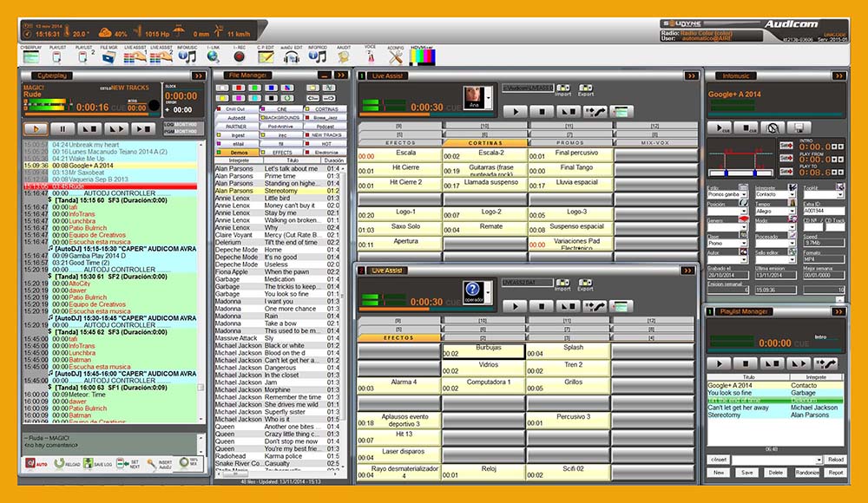This screenshot has width=868, height=503.
Task: Toggle the red color filter in File Manager
Action: click(239, 88)
